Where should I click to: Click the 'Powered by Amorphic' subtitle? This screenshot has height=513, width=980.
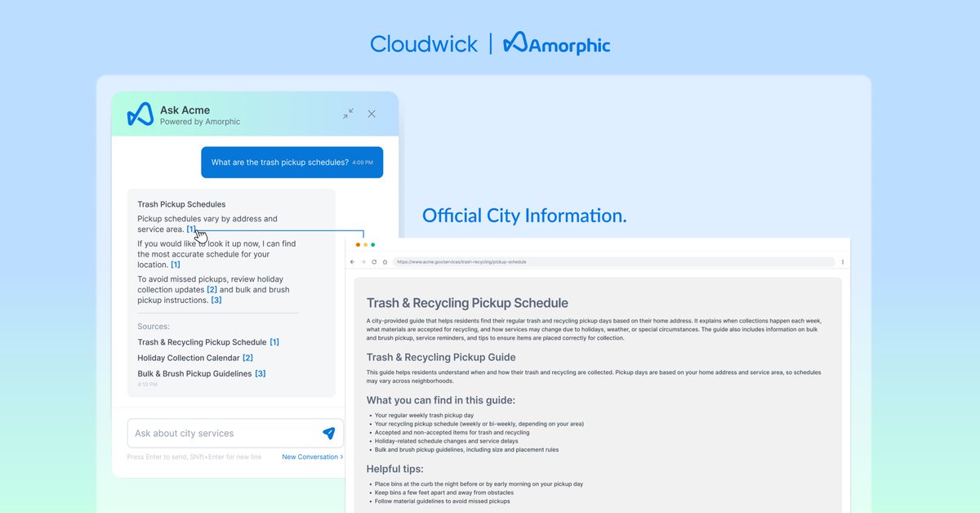click(200, 122)
